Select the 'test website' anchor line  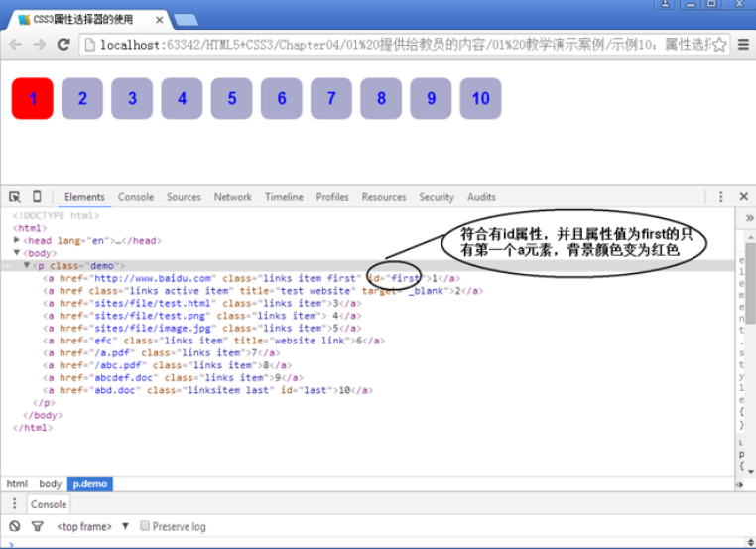tap(263, 291)
